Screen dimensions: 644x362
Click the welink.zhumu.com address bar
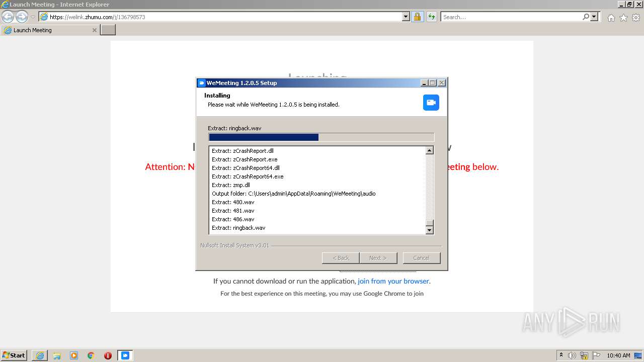[220, 17]
